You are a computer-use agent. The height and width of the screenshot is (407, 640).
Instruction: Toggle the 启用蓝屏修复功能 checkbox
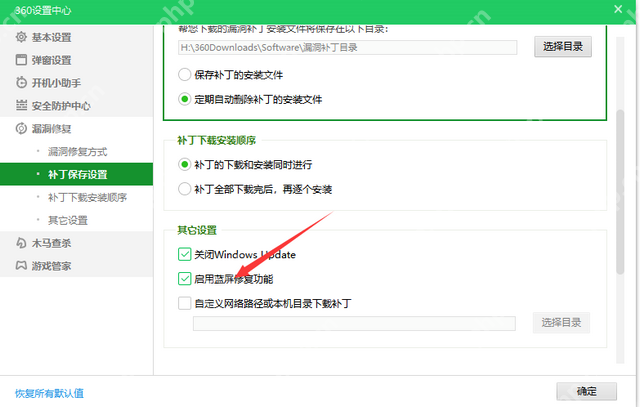click(184, 279)
